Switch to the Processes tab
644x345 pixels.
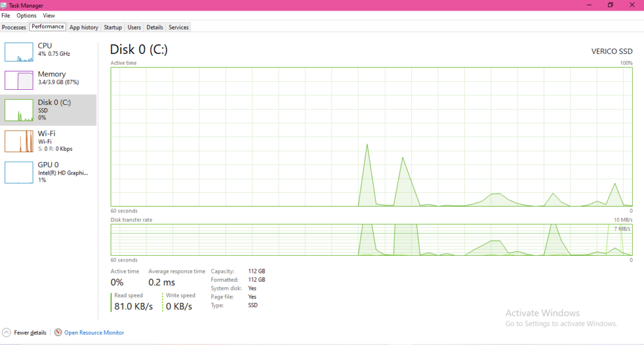coord(14,28)
